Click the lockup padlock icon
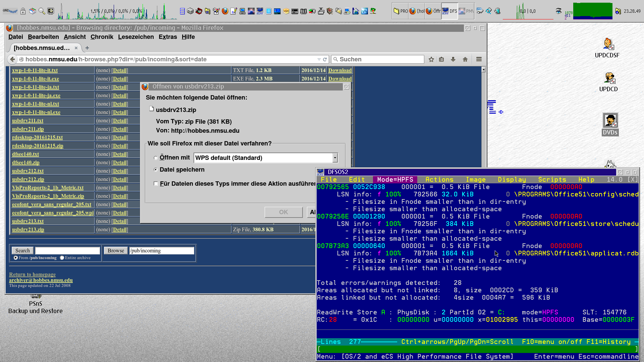Image resolution: width=644 pixels, height=362 pixels. pyautogui.click(x=23, y=11)
